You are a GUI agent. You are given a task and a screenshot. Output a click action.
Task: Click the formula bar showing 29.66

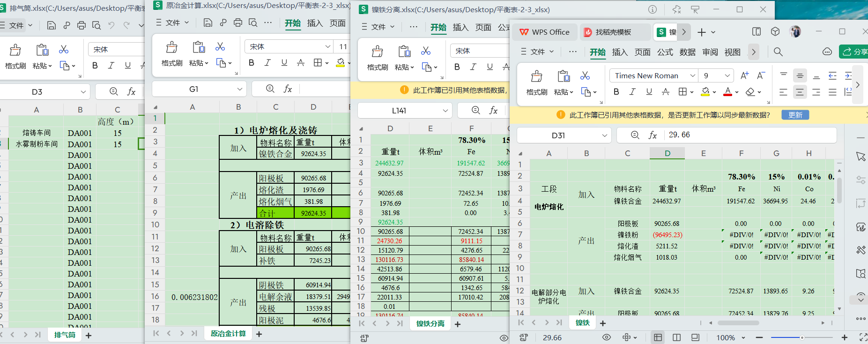pyautogui.click(x=749, y=135)
